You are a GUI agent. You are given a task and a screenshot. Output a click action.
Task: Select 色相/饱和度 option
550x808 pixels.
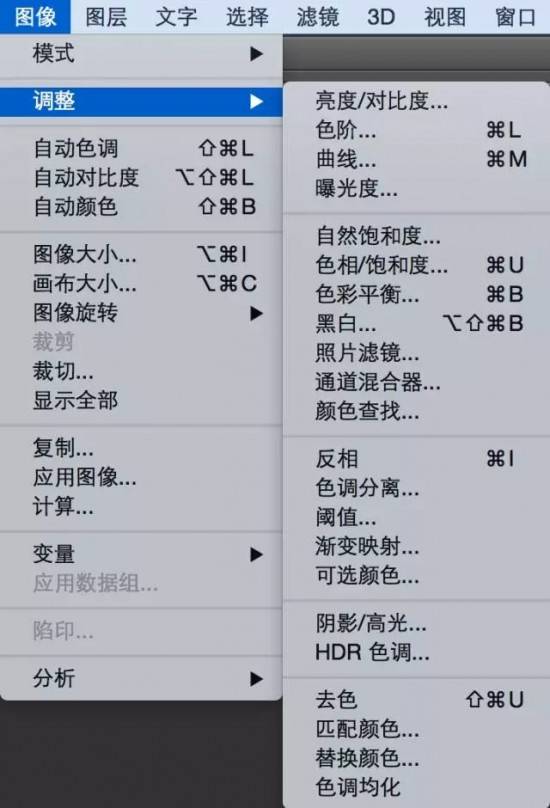coord(416,265)
